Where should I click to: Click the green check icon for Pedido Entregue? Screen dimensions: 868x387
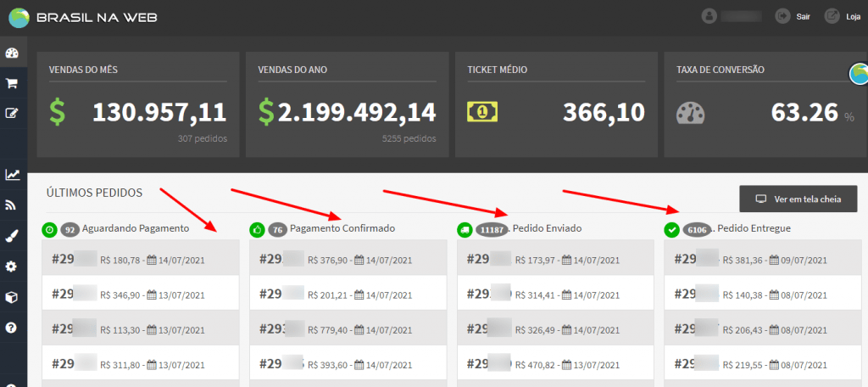click(x=672, y=229)
